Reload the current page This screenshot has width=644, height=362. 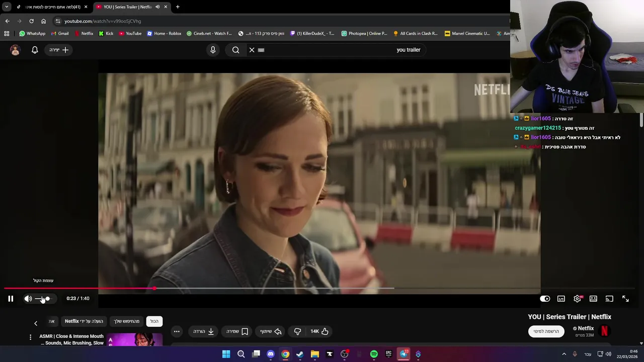point(31,21)
